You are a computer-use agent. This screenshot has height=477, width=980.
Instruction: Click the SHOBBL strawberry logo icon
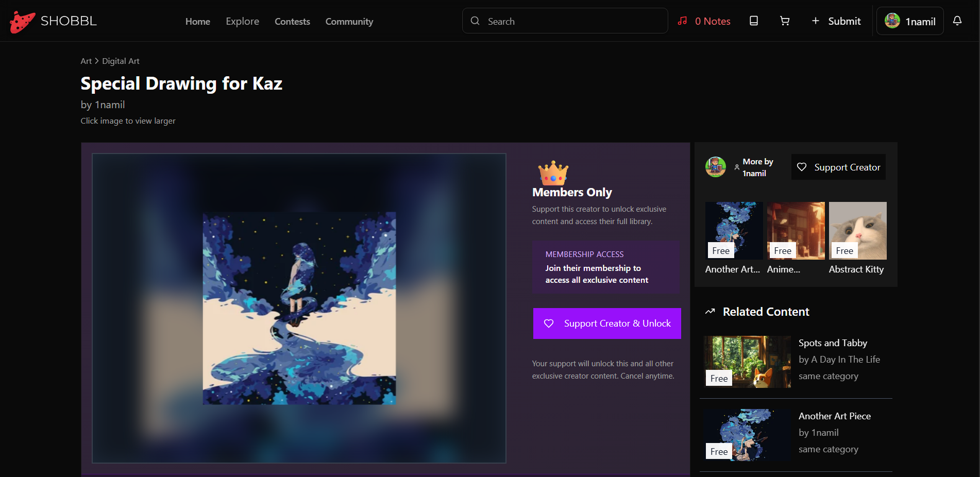(x=22, y=22)
